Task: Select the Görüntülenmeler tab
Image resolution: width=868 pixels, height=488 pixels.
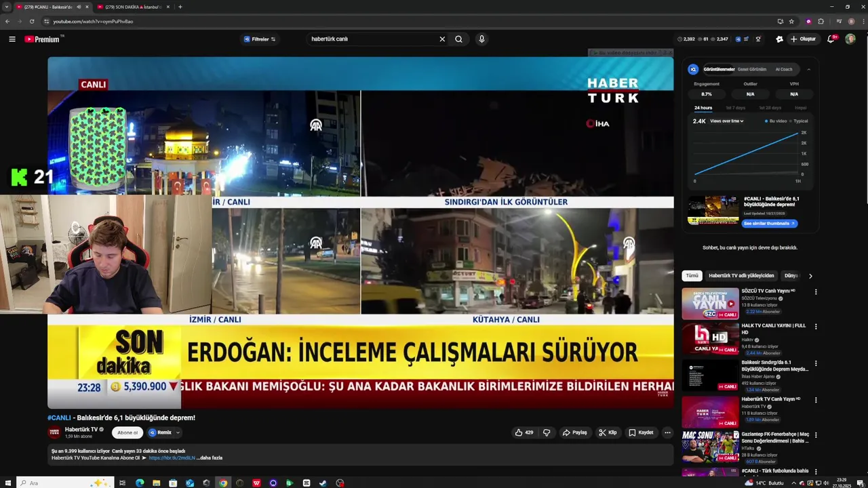Action: tap(719, 69)
